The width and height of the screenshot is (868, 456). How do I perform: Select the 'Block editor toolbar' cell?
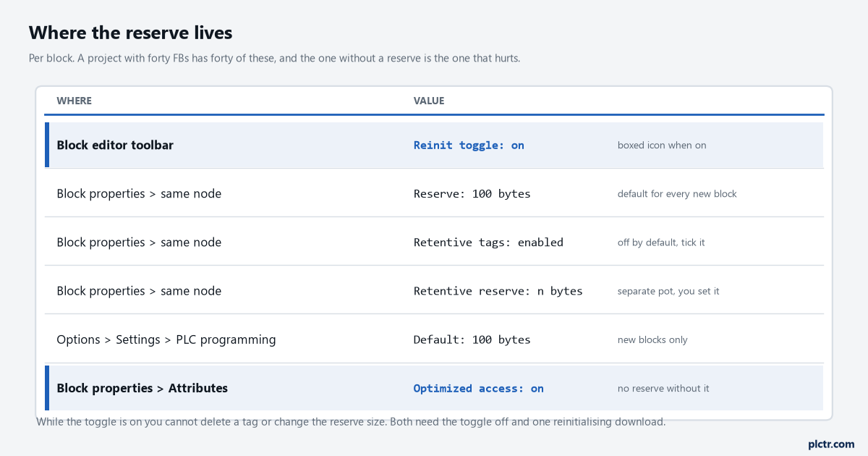coord(115,145)
